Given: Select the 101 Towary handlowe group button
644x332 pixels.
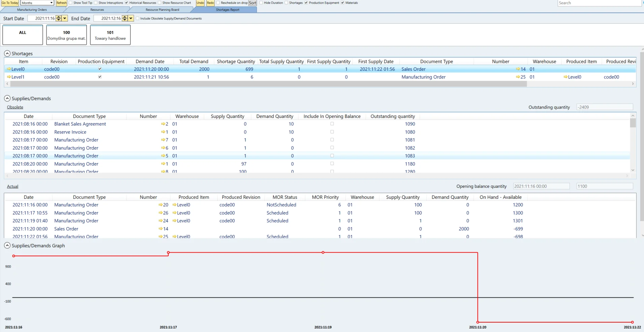Looking at the screenshot, I should pos(110,35).
